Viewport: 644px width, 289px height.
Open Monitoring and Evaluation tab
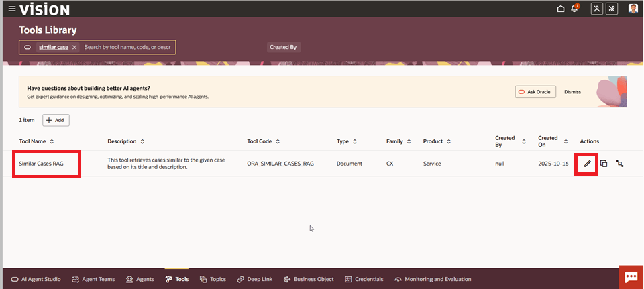[x=433, y=279]
